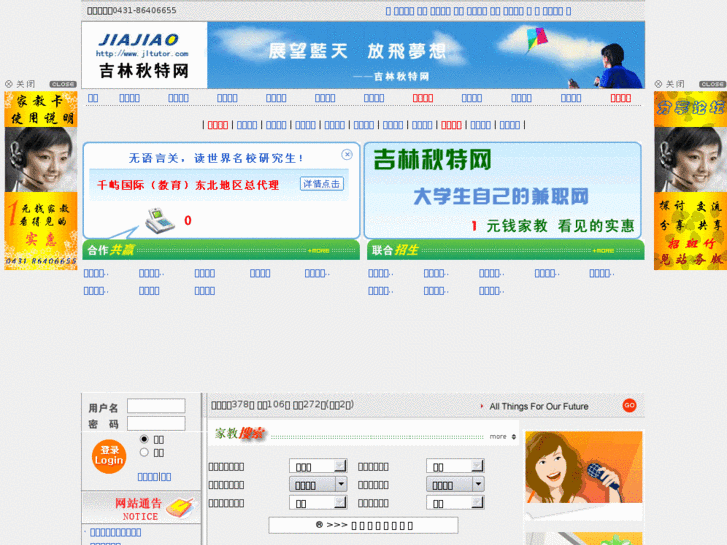Click the 家教卡使用说明 left ad image
The image size is (727, 545).
coord(41,180)
